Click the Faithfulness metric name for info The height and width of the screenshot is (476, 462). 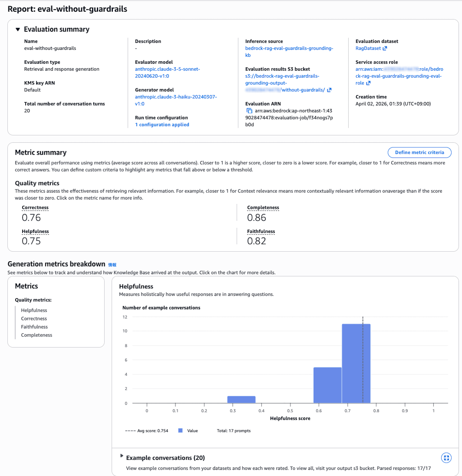(261, 231)
